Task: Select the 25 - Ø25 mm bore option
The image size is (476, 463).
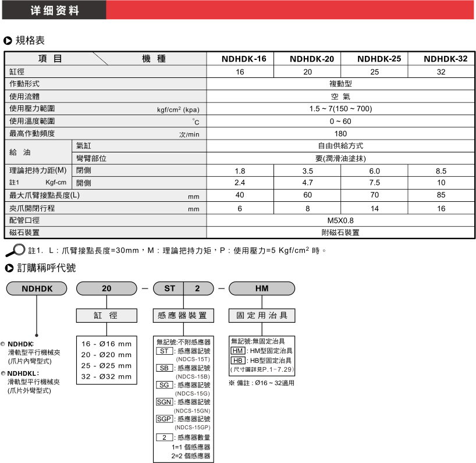Action: point(106,365)
